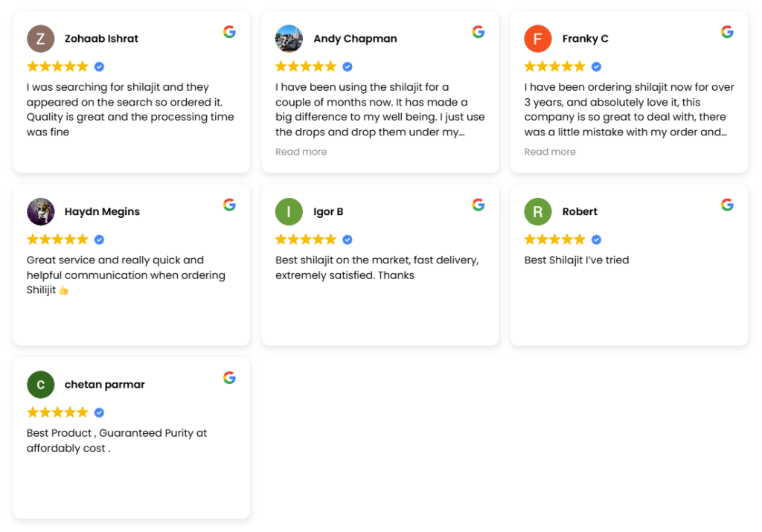762x532 pixels.
Task: Click the verified badge on Robert's review
Action: (595, 239)
